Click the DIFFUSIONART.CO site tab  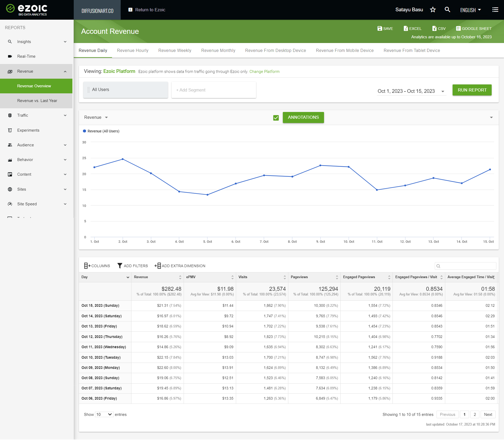point(97,10)
